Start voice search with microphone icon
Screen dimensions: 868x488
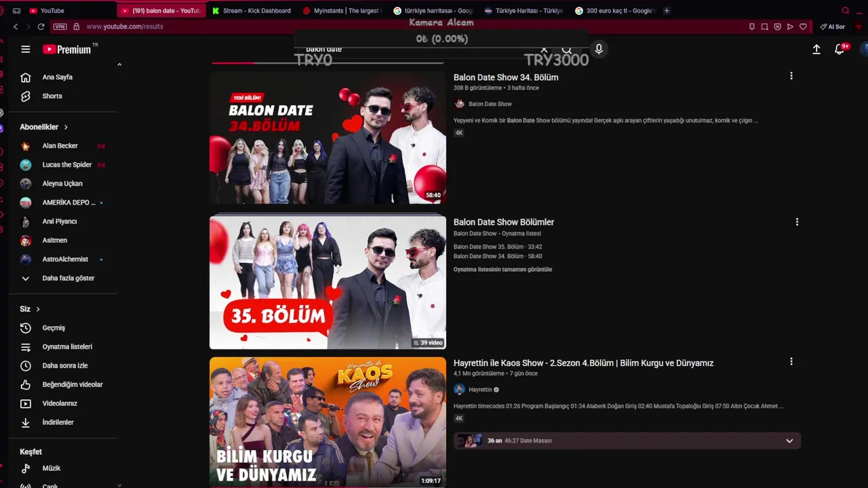598,49
